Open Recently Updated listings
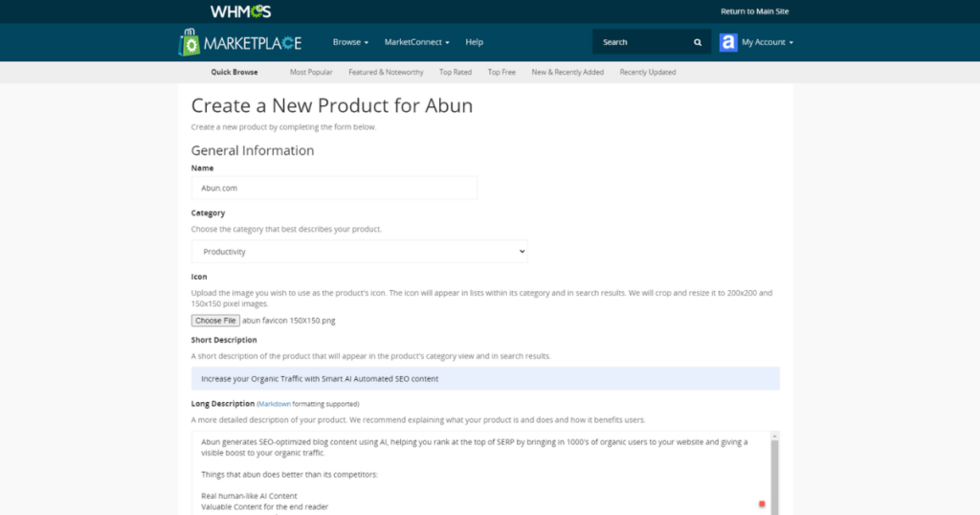The height and width of the screenshot is (515, 980). (x=648, y=72)
